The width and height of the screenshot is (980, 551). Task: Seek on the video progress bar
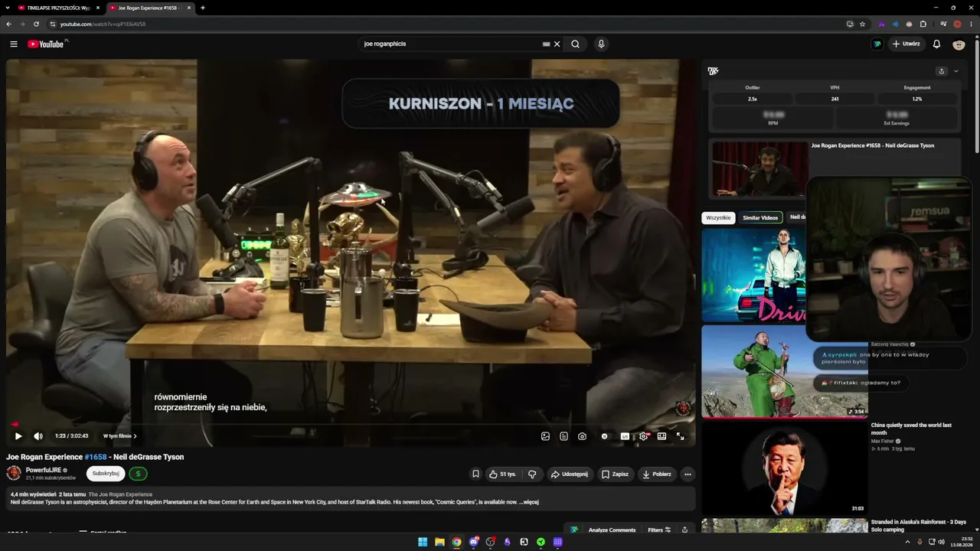point(350,424)
